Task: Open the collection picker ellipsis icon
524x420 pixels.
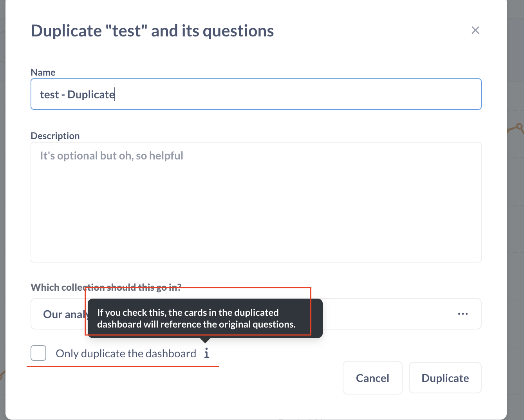Action: tap(463, 314)
